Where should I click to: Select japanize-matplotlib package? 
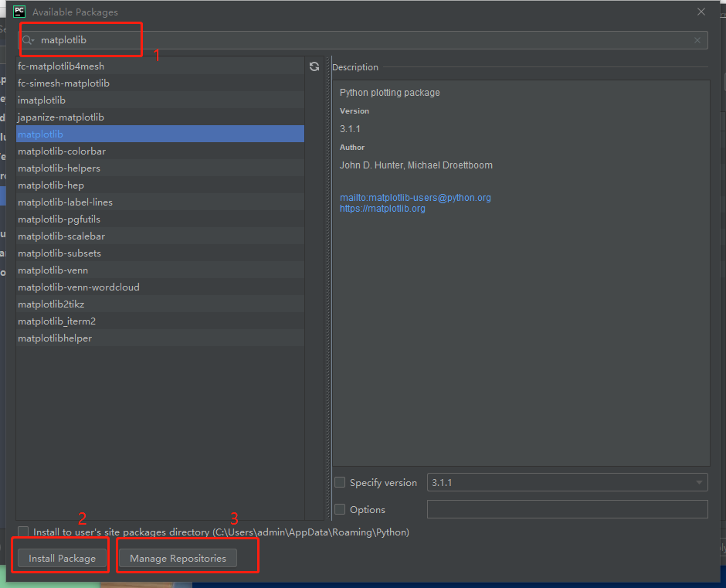[x=160, y=117]
